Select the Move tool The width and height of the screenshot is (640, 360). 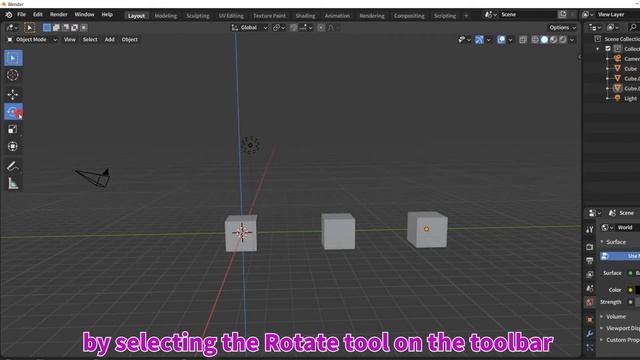(13, 94)
